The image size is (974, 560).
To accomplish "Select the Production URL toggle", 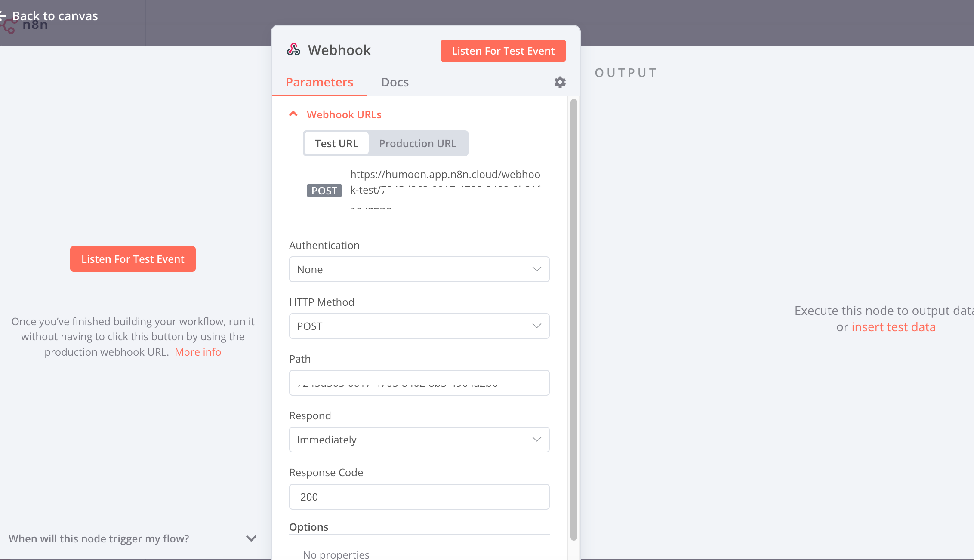I will 418,143.
